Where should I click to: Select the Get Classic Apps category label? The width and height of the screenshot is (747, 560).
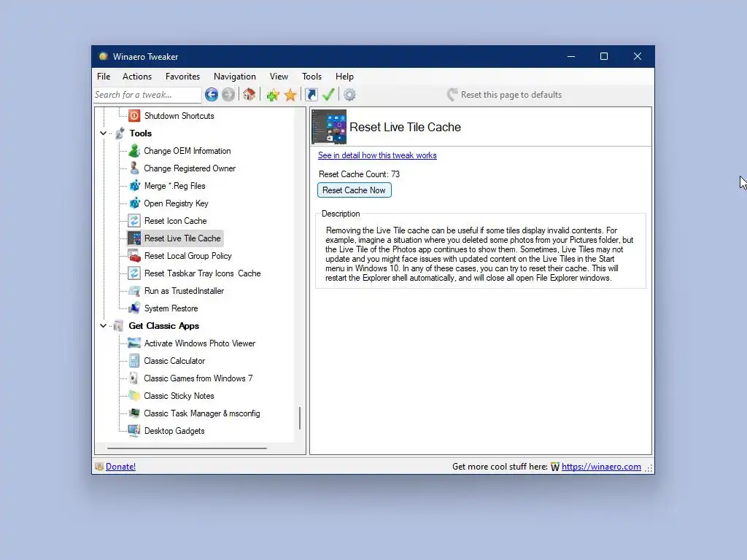(164, 326)
